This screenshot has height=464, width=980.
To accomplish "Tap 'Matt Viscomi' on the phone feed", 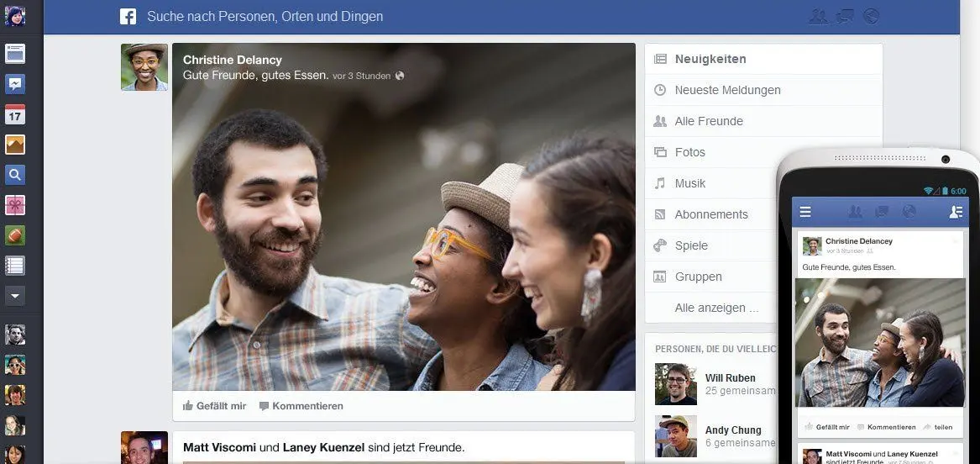I will point(848,454).
